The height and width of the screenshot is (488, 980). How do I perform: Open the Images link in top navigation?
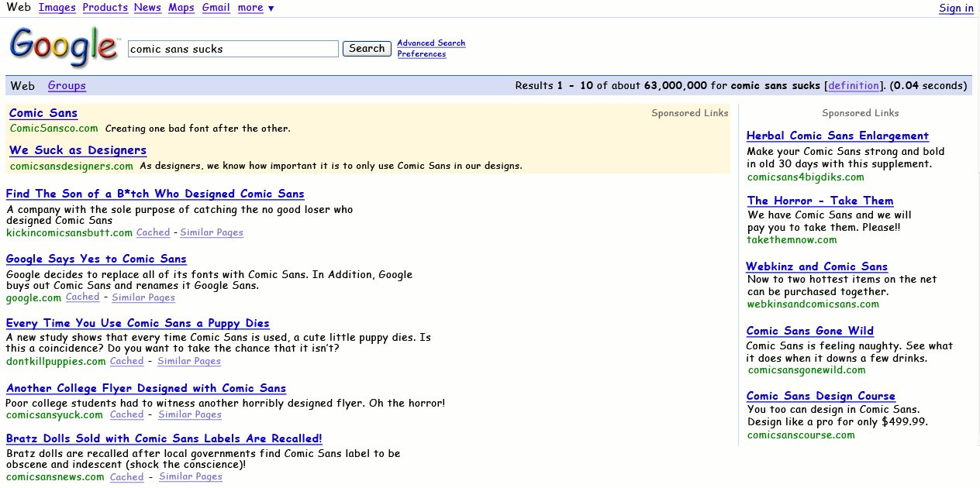[57, 8]
